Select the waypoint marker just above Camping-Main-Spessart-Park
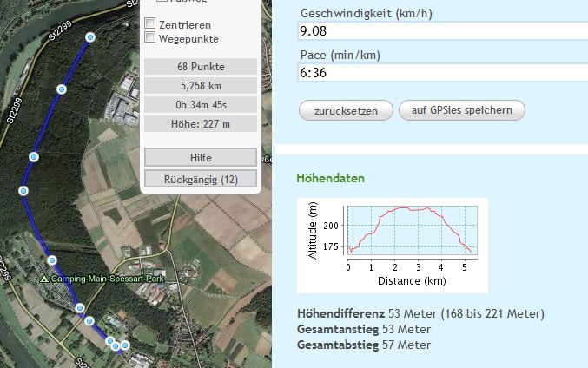 coord(51,260)
